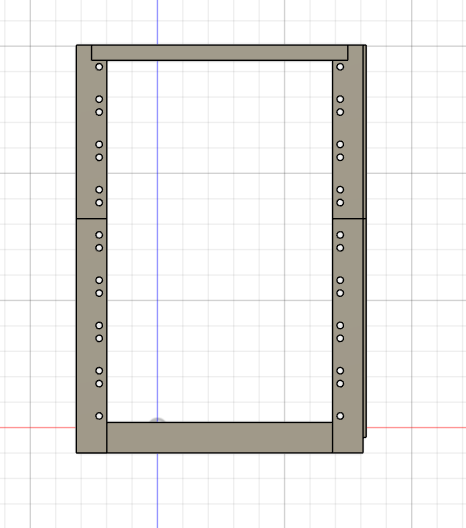Click the topmost hole on the left post
The width and height of the screenshot is (466, 528).
pyautogui.click(x=99, y=67)
